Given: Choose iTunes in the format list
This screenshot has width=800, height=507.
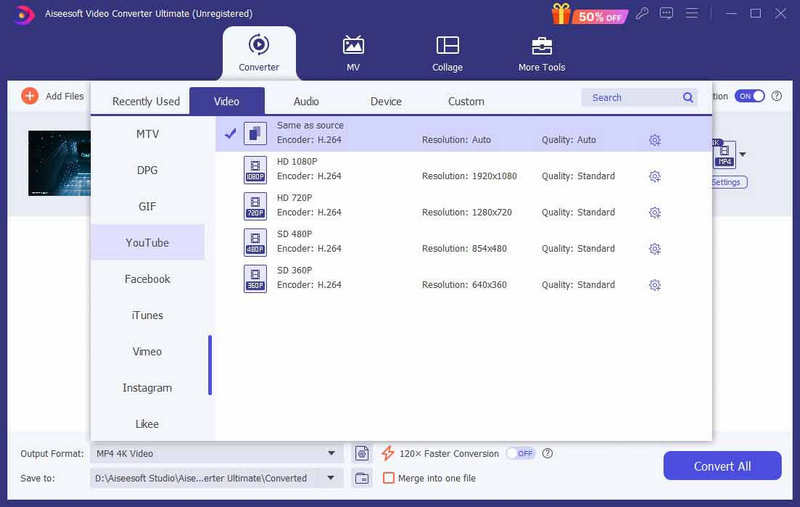Looking at the screenshot, I should pyautogui.click(x=147, y=315).
